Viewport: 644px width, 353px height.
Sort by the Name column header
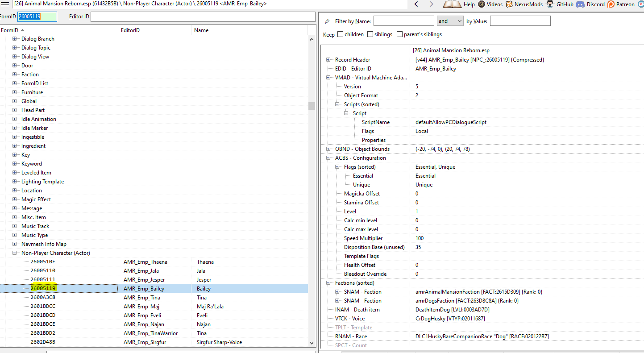(249, 30)
